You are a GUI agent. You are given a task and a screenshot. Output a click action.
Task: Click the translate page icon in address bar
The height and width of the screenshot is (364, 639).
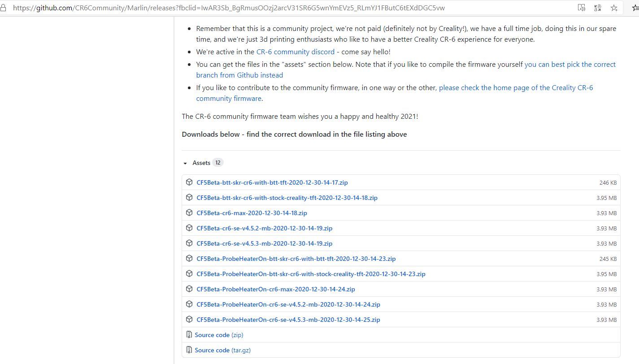[x=598, y=8]
